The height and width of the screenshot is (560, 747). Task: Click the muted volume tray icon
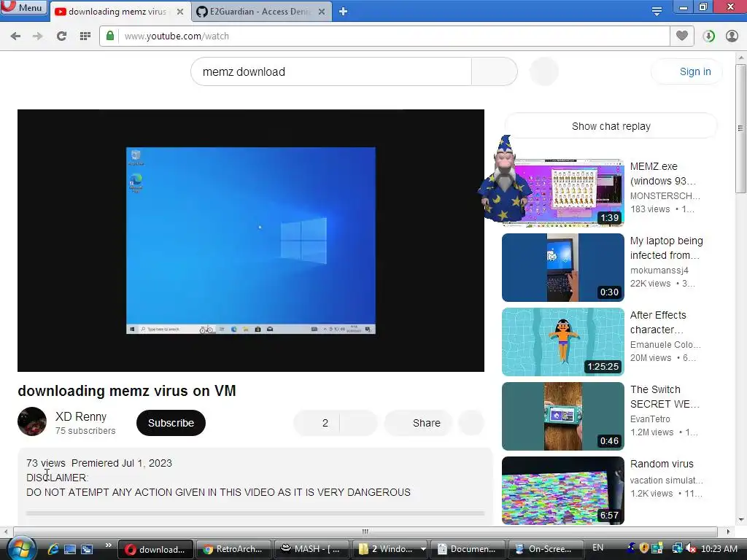[691, 549]
